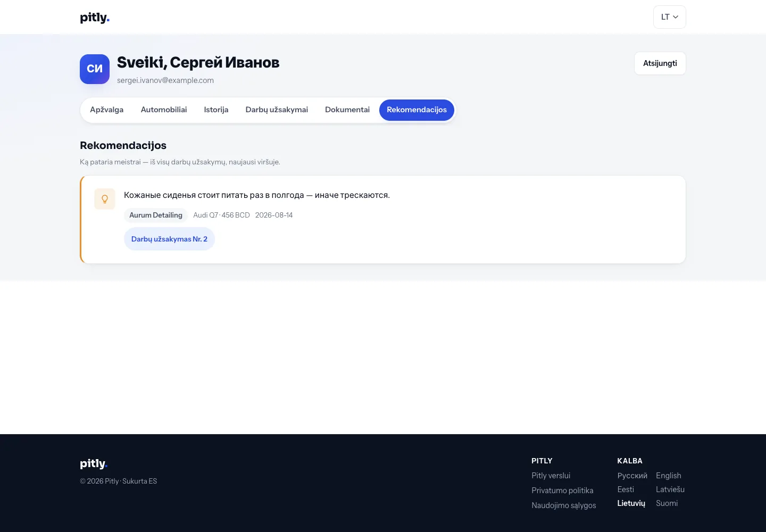Open the Privatumo politika link
This screenshot has width=766, height=532.
[562, 491]
